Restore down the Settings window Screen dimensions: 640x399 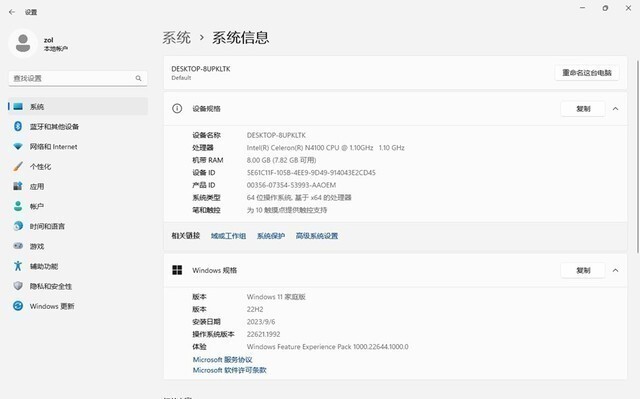point(605,8)
